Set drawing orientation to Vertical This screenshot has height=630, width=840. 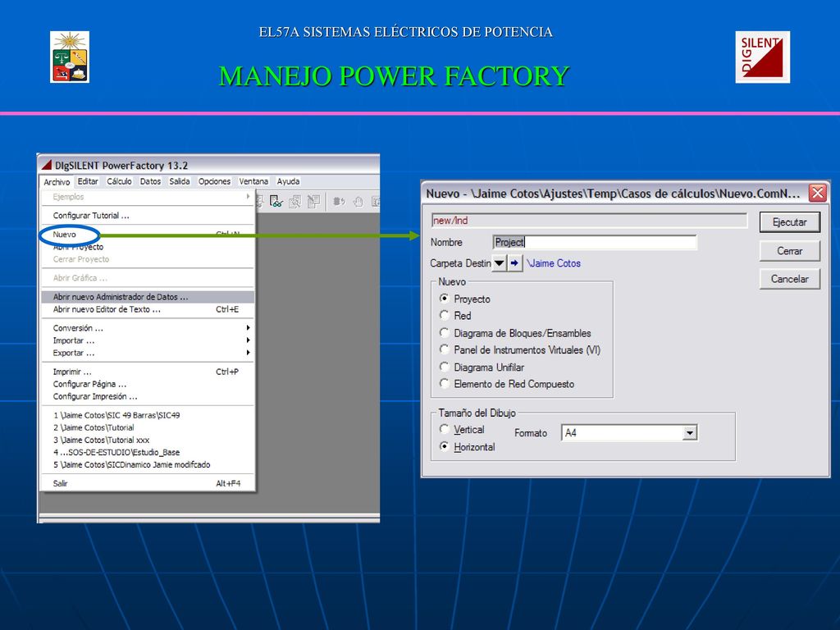tap(444, 429)
